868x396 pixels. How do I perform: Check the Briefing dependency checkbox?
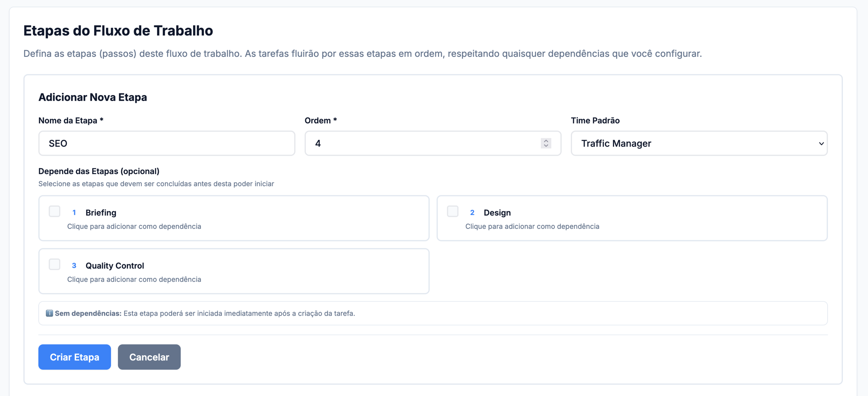coord(55,211)
